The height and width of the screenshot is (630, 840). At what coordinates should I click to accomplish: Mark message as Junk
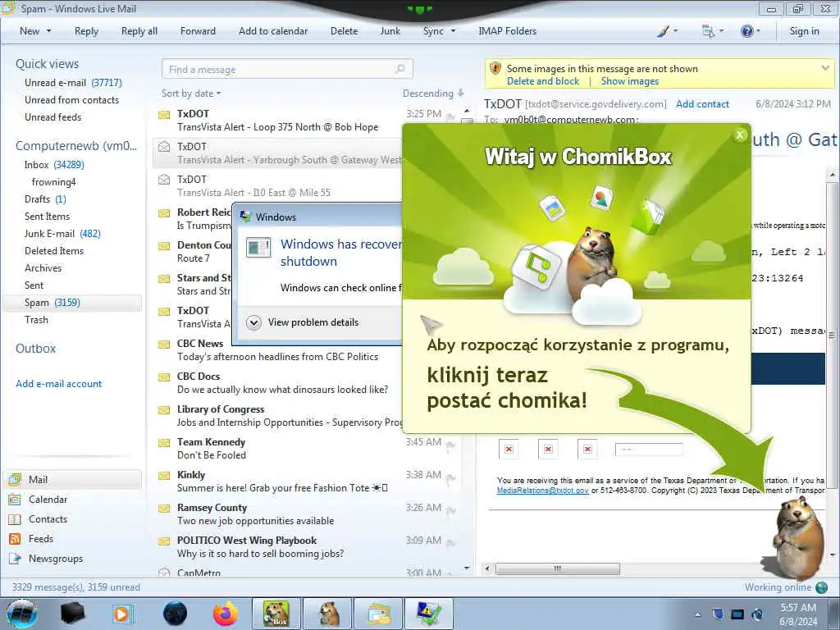pyautogui.click(x=390, y=31)
